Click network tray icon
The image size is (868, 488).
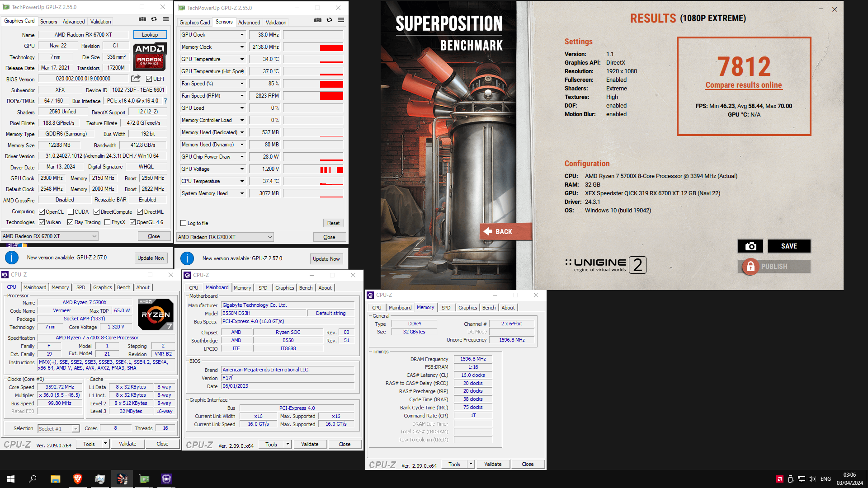point(802,479)
